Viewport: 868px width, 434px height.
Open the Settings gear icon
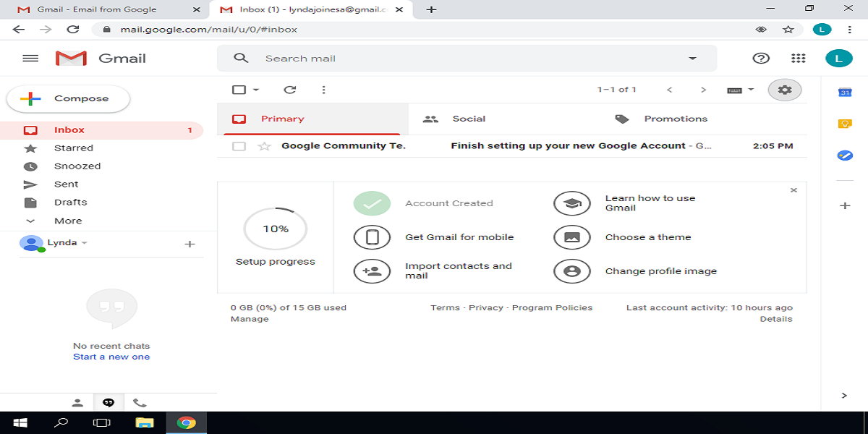pos(785,90)
